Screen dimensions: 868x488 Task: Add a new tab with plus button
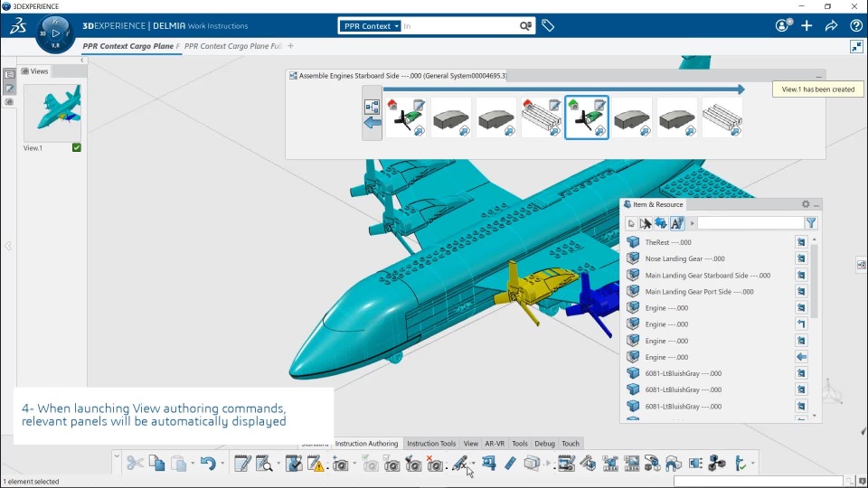click(x=290, y=46)
